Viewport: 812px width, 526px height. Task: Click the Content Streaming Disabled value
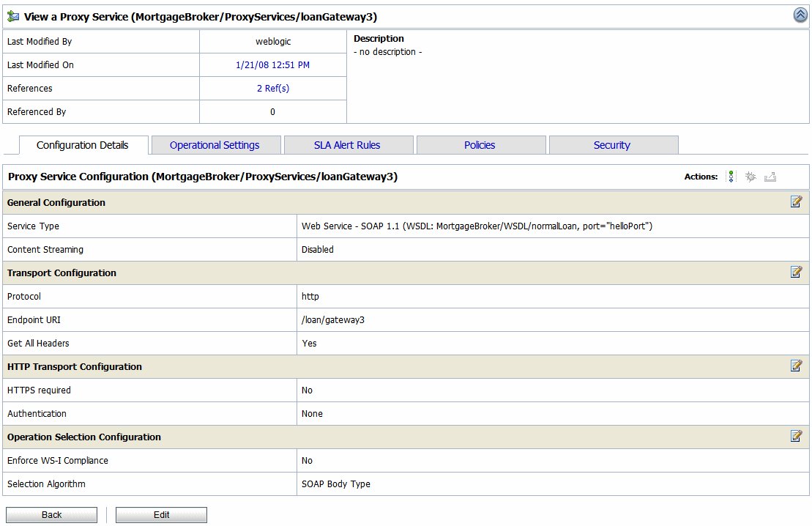pyautogui.click(x=318, y=249)
